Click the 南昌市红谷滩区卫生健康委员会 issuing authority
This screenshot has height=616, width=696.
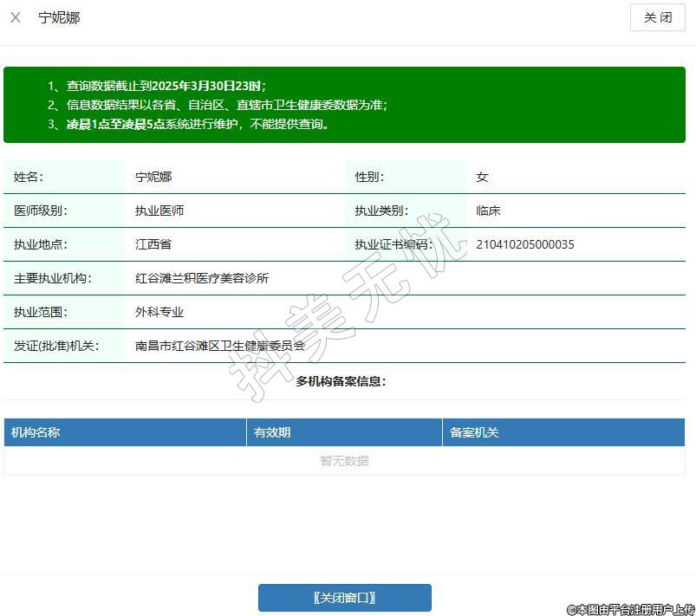point(220,346)
